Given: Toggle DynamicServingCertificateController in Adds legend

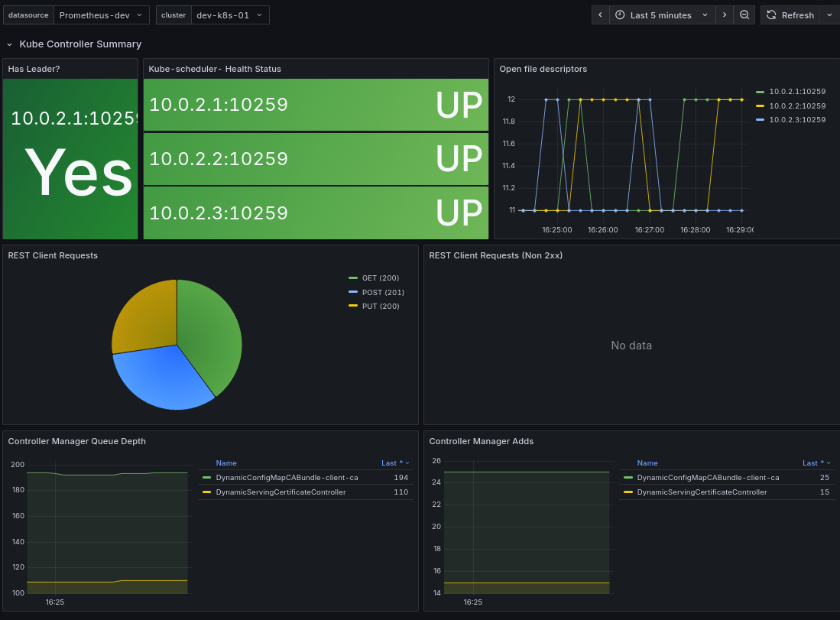Looking at the screenshot, I should tap(702, 492).
